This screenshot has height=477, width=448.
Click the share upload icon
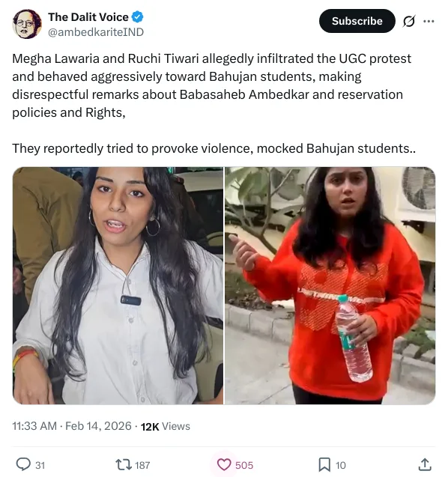pos(425,464)
